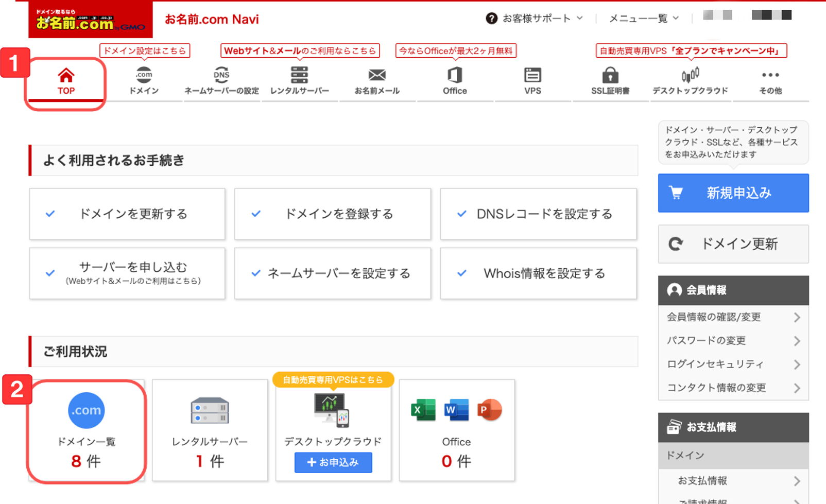Viewport: 826px width, 504px height.
Task: Click the デスクトップクラウド monitor icon
Action: 332,410
